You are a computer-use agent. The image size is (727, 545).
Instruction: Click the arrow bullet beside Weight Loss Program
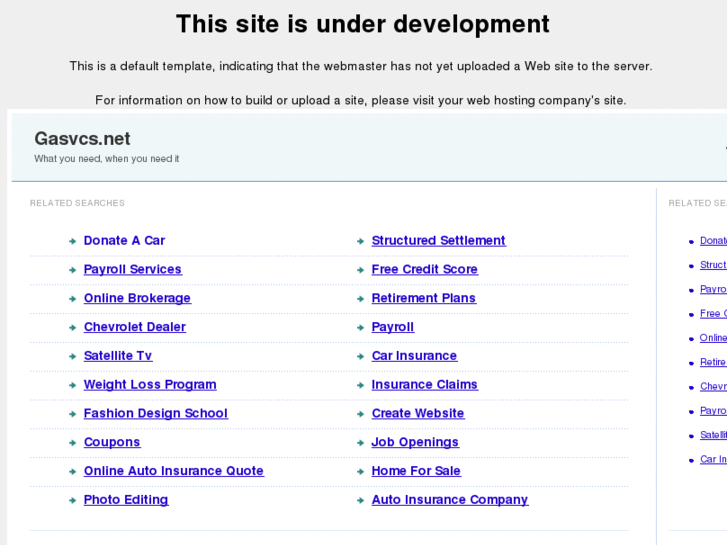click(x=72, y=385)
